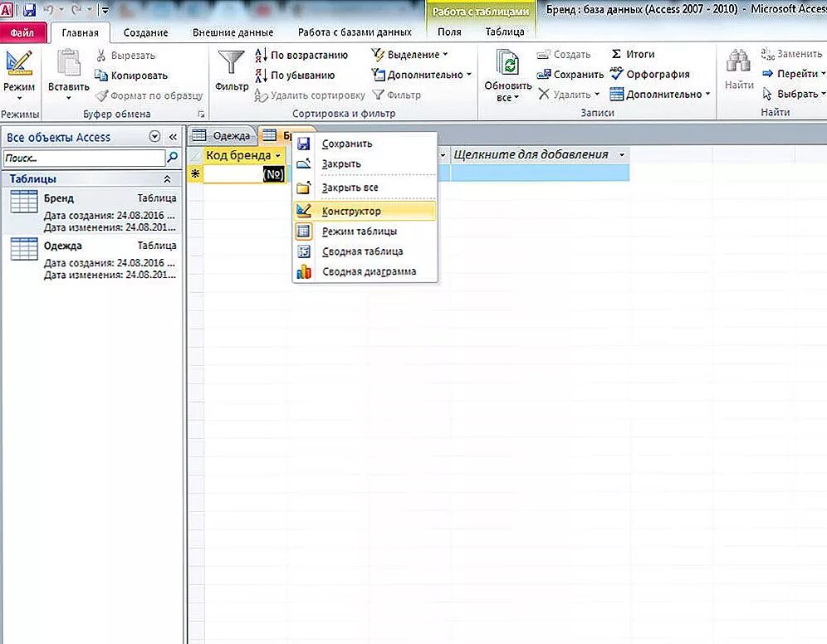Open the Буфер обмена dialog launcher
This screenshot has width=827, height=644.
tap(201, 114)
